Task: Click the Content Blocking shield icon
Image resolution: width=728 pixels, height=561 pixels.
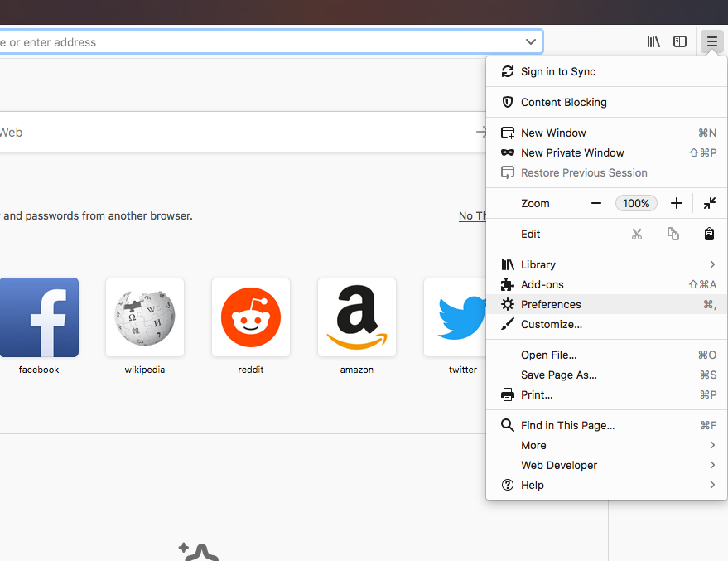Action: pyautogui.click(x=508, y=102)
